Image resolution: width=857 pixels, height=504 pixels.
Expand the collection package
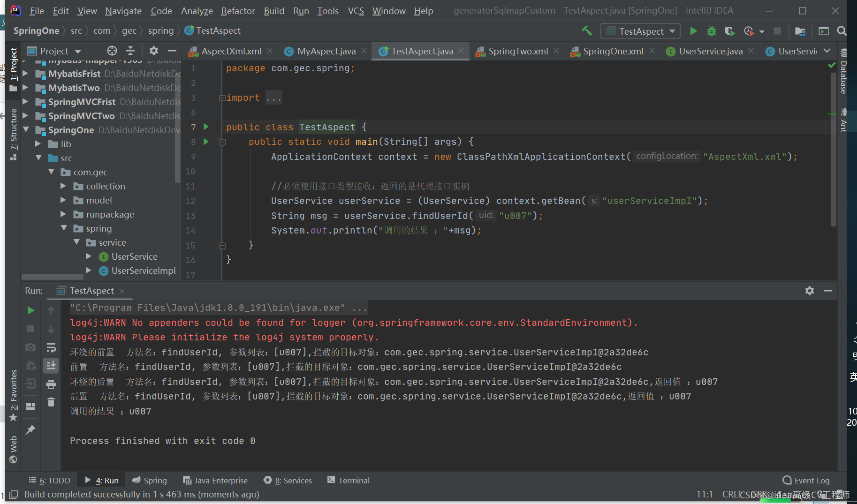(63, 186)
